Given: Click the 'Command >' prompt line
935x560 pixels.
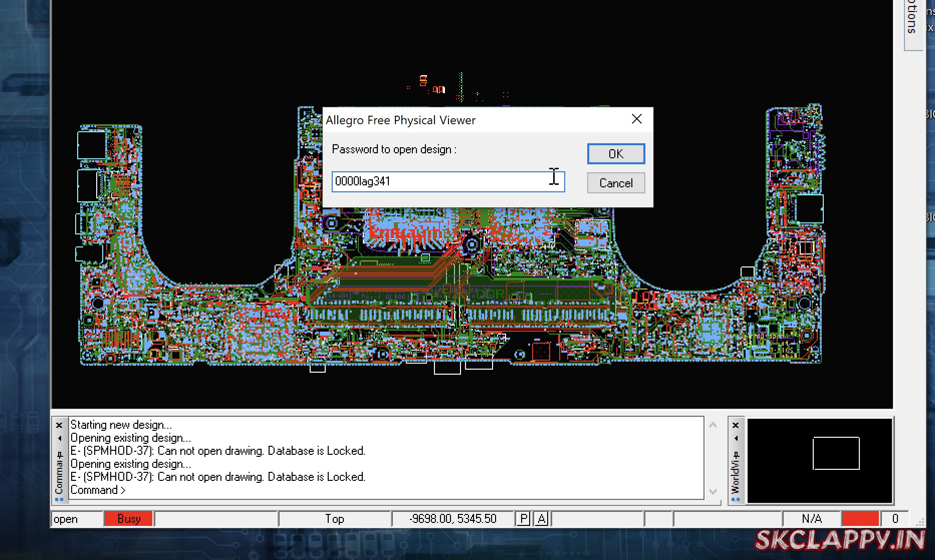Looking at the screenshot, I should (x=98, y=490).
